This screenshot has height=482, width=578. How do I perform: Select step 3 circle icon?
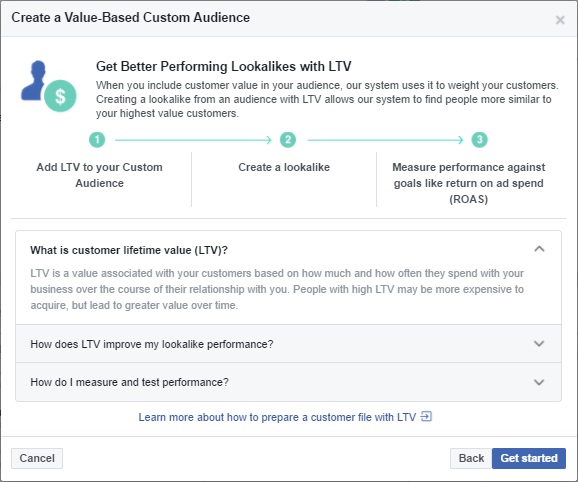(x=479, y=140)
